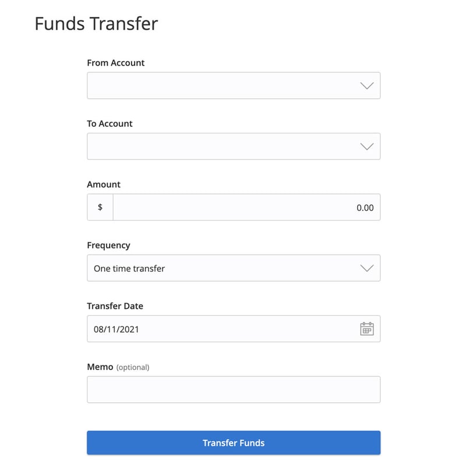
Task: Click the From Account chevron icon
Action: (366, 85)
